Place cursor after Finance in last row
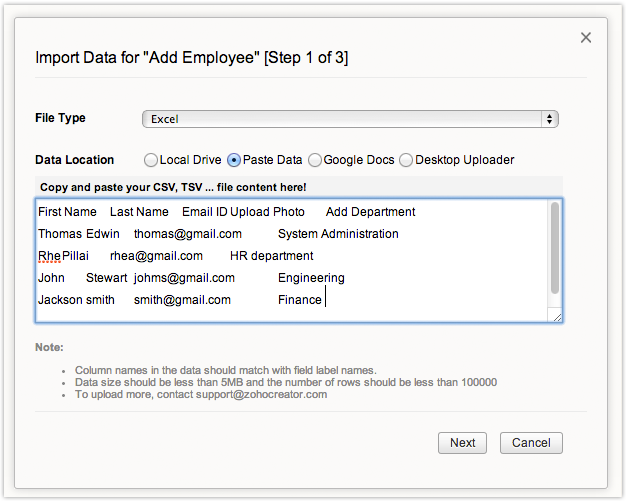This screenshot has width=628, height=502. [x=324, y=300]
